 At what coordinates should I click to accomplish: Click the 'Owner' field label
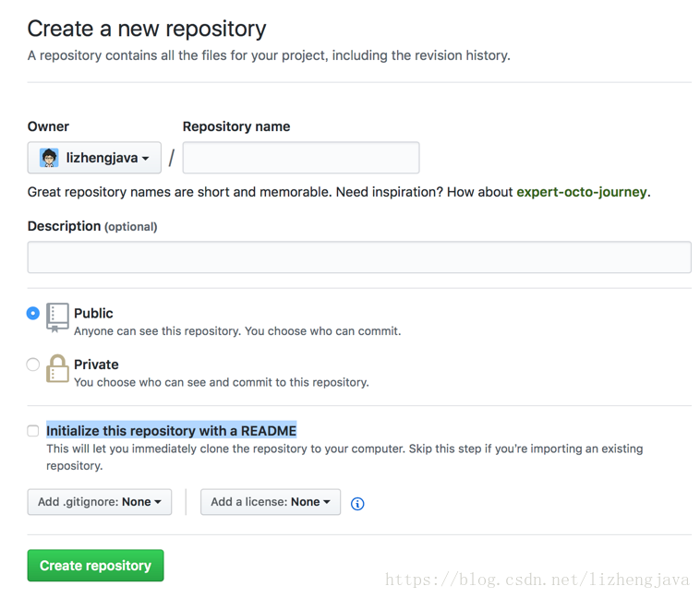[48, 126]
